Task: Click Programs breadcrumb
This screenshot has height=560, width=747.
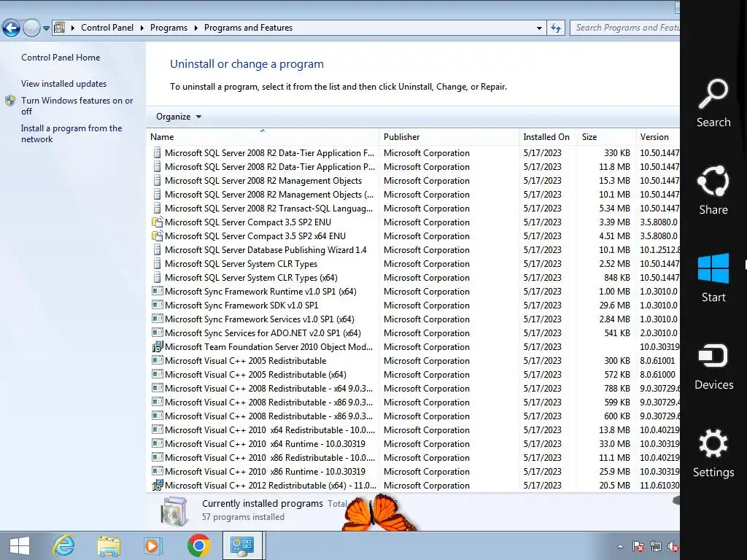Action: [169, 28]
